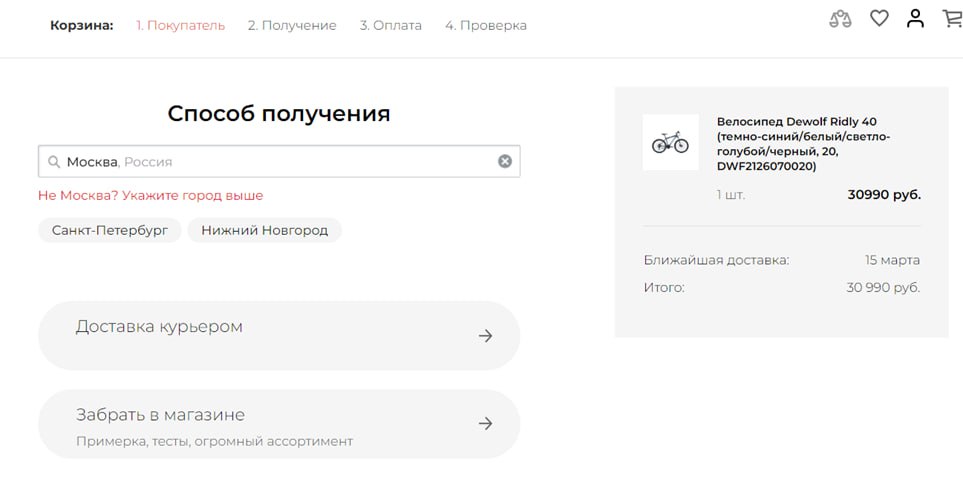
Task: Open the Dewolf Ridly 40 bicycle thumbnail
Action: [x=671, y=142]
